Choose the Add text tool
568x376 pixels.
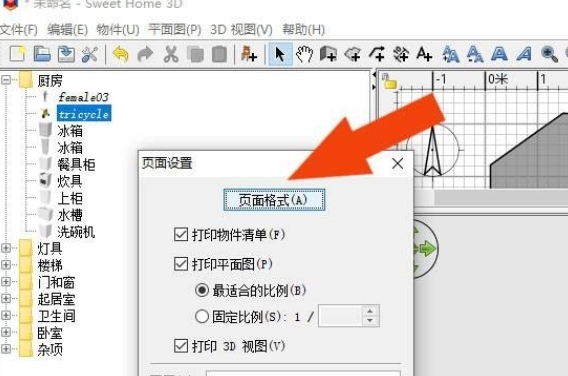[424, 54]
